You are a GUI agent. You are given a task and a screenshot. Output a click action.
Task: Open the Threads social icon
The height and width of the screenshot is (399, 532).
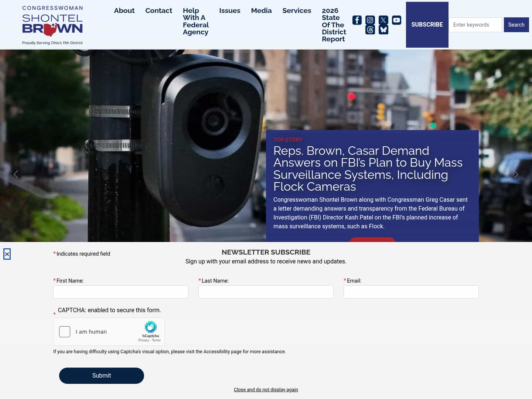click(x=370, y=30)
